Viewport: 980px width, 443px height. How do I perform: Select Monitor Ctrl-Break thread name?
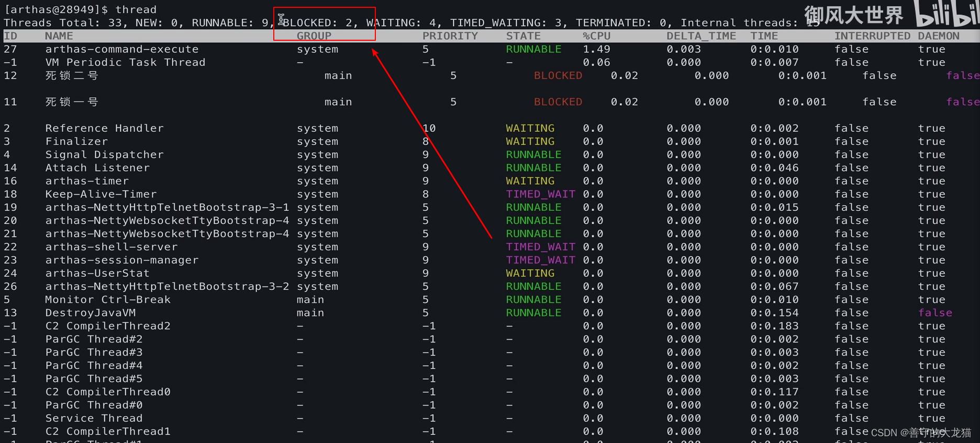click(108, 300)
